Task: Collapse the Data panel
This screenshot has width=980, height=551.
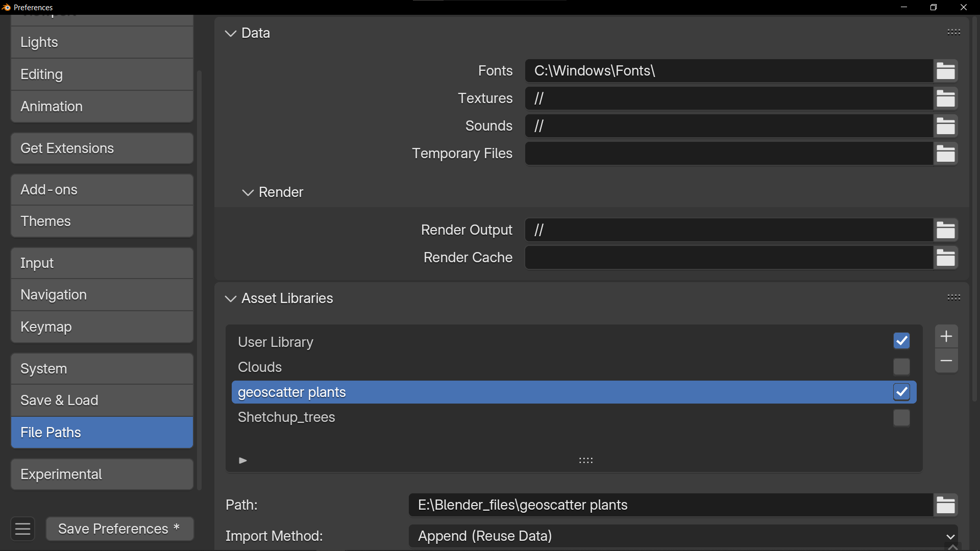Action: pyautogui.click(x=231, y=33)
